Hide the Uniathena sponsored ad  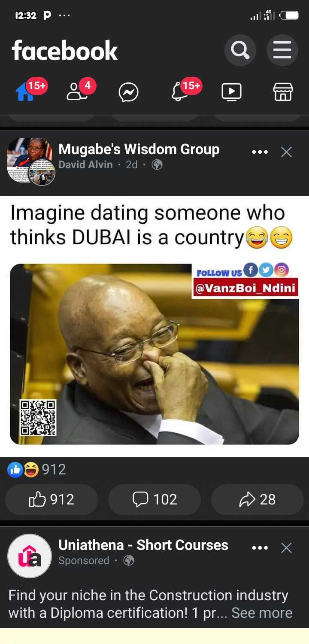tap(286, 548)
